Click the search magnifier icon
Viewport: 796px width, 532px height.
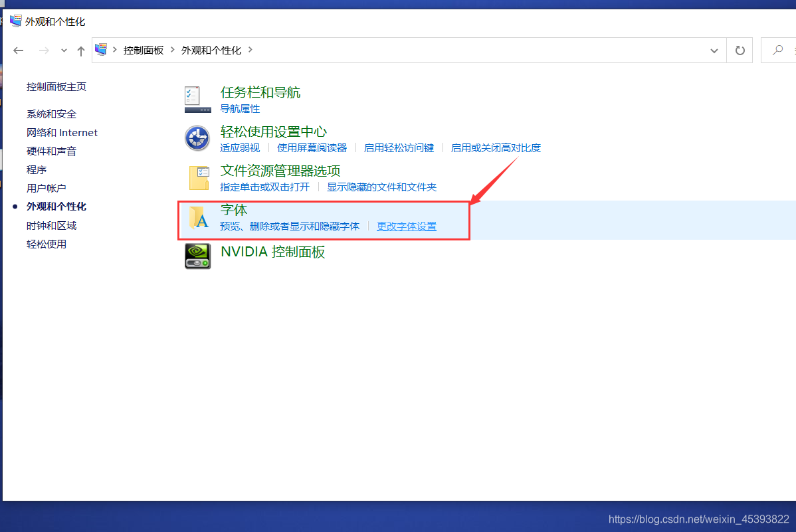point(777,50)
